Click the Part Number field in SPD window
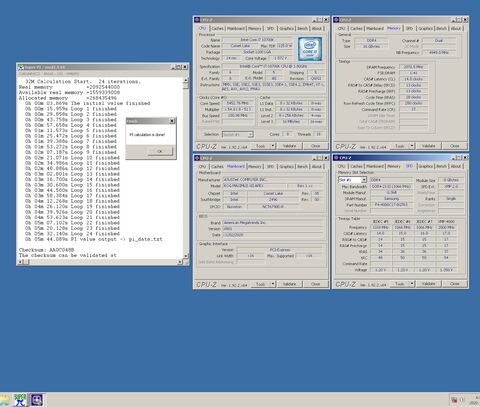The height and width of the screenshot is (407, 480). coord(391,204)
